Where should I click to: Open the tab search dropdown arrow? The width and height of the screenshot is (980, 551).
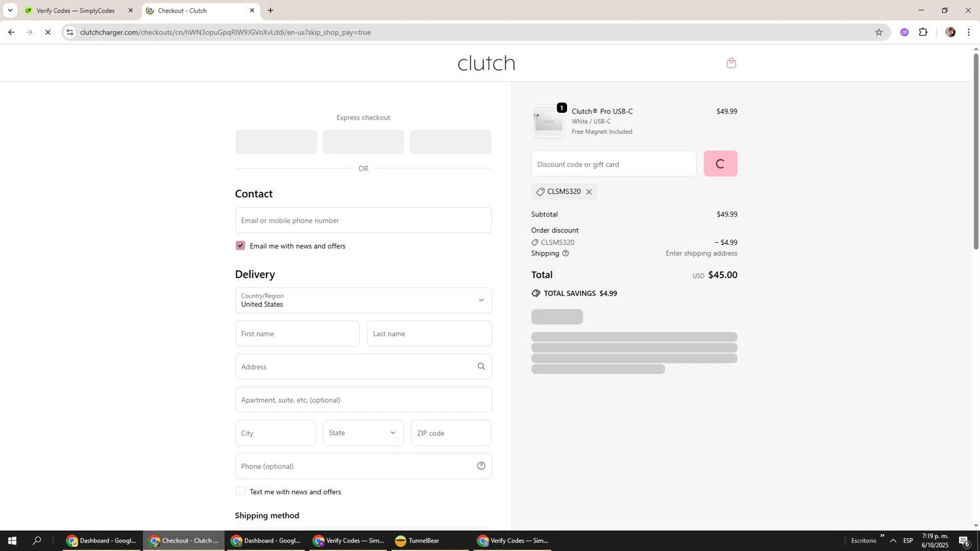(10, 10)
